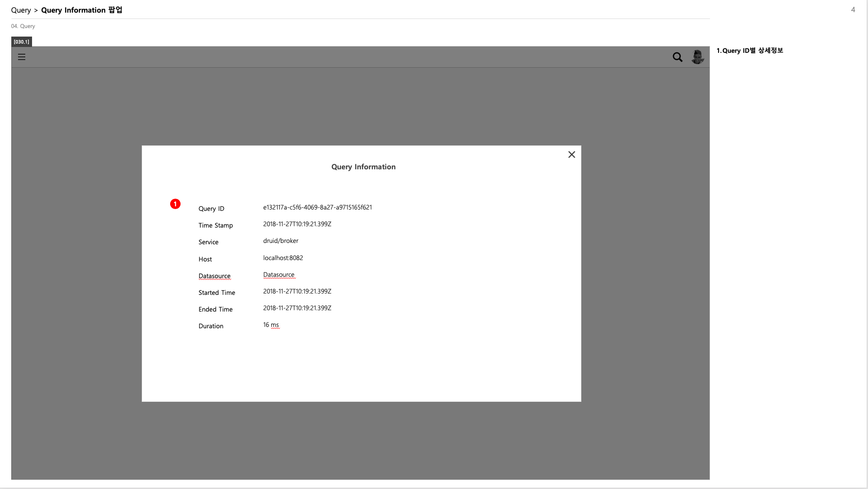The height and width of the screenshot is (489, 868).
Task: Open the hamburger menu
Action: (x=22, y=57)
